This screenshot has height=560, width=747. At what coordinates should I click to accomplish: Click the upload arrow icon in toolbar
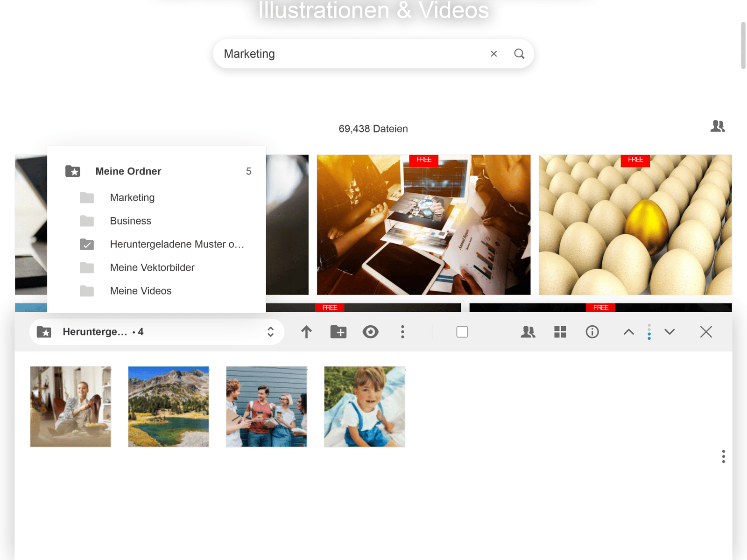tap(306, 332)
